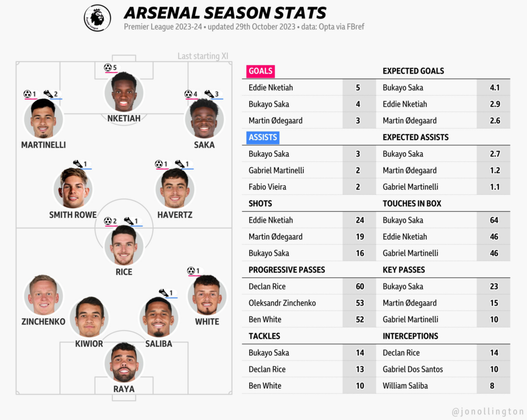Image resolution: width=527 pixels, height=420 pixels.
Task: Select Zinchenko's player photo
Action: pyautogui.click(x=43, y=295)
